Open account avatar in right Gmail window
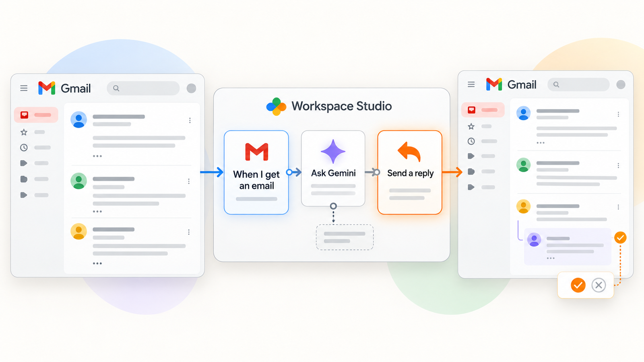Viewport: 644px width, 362px height. (x=621, y=84)
